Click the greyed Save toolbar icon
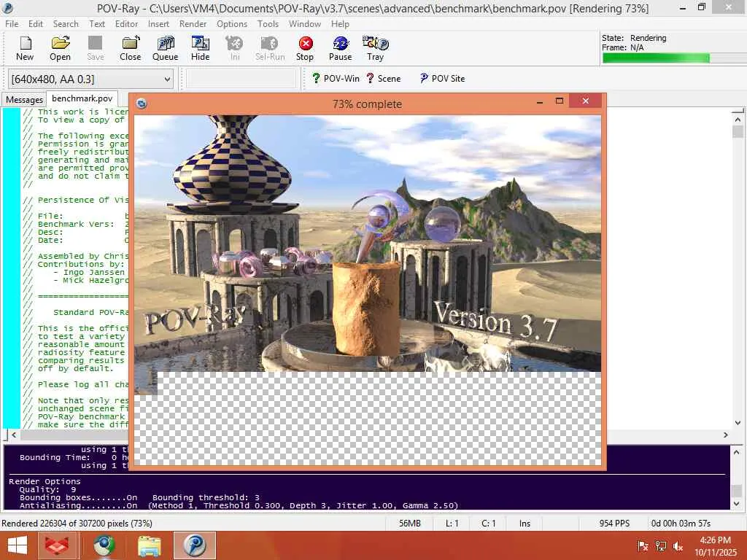Screen dimensions: 747x560 (x=96, y=49)
